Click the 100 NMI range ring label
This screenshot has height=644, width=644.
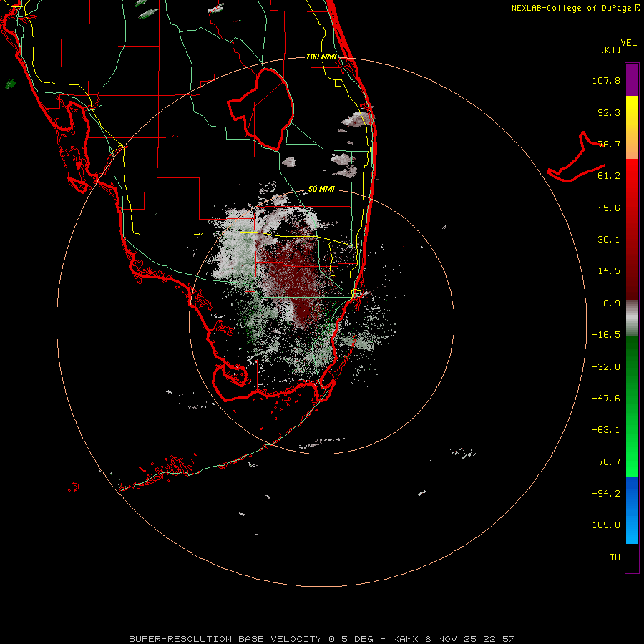321,57
